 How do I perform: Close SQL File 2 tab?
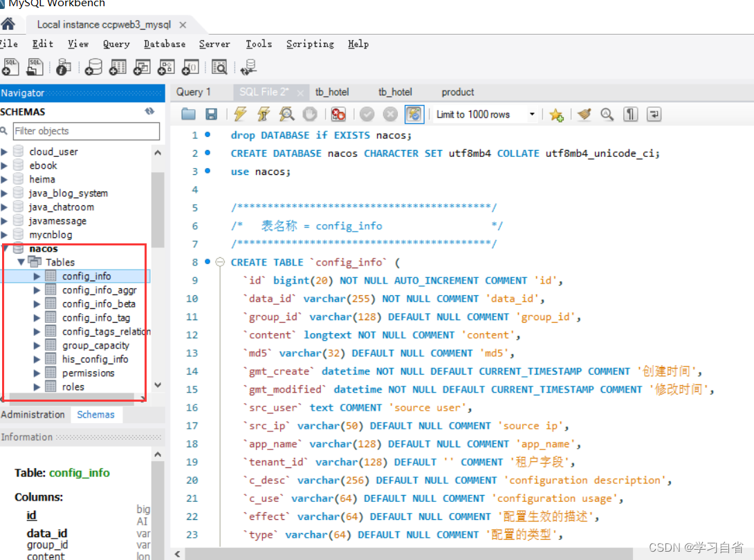coord(300,93)
